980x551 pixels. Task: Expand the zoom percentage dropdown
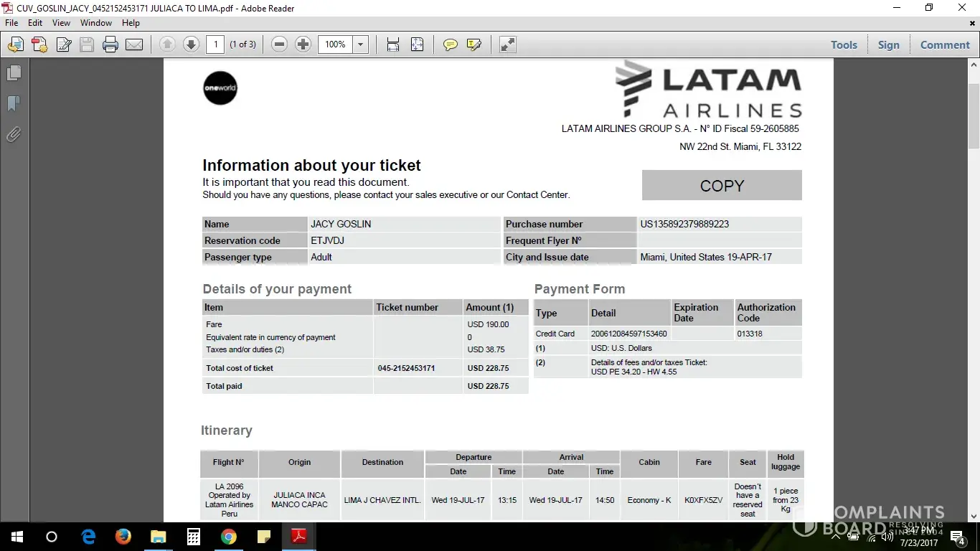361,44
